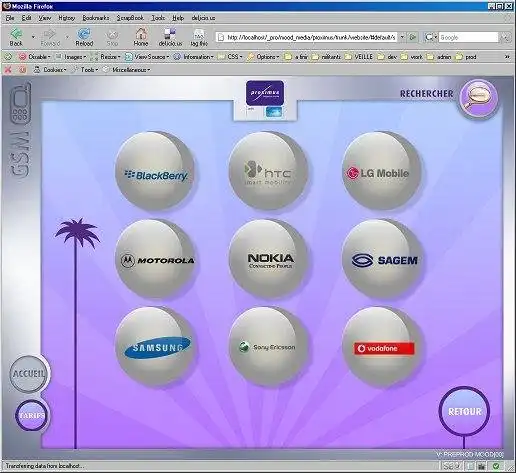Select the Samsung brand sphere
Image resolution: width=516 pixels, height=473 pixels.
tap(155, 347)
